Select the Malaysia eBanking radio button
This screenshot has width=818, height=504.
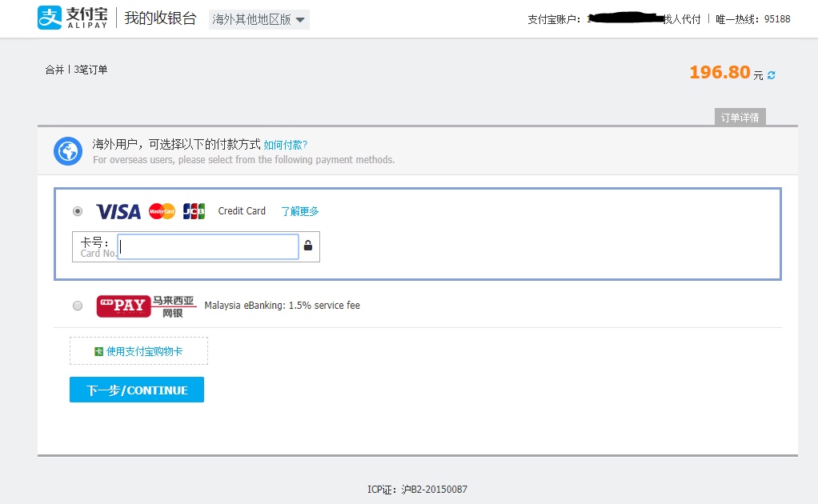point(78,306)
